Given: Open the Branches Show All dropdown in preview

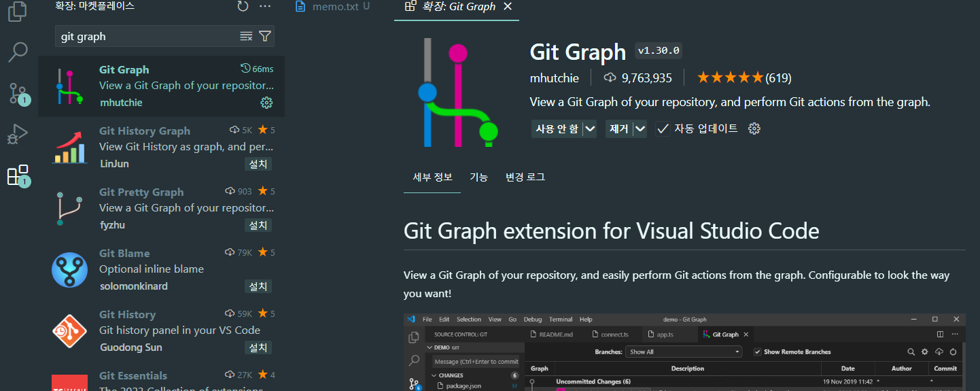Looking at the screenshot, I should [x=684, y=352].
